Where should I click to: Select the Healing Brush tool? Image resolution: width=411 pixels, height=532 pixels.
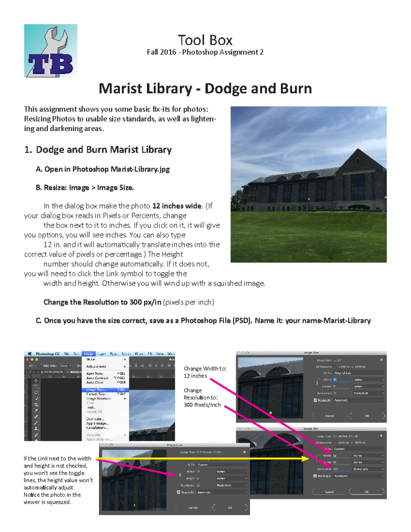click(x=36, y=417)
